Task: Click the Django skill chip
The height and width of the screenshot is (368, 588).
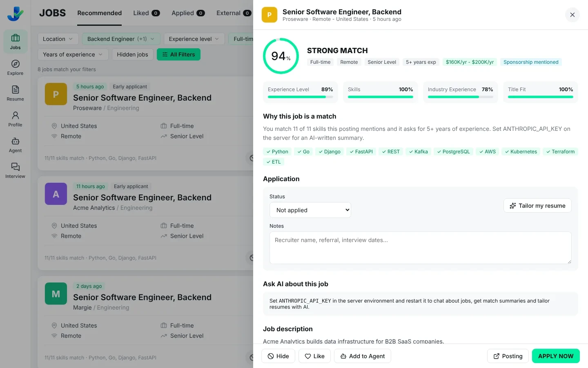Action: (x=330, y=152)
